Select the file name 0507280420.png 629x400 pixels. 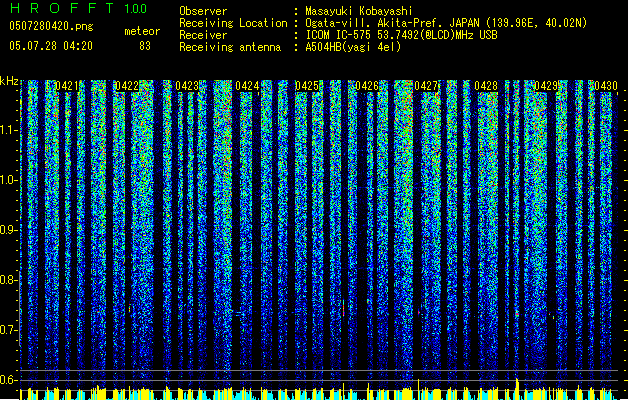[51, 26]
